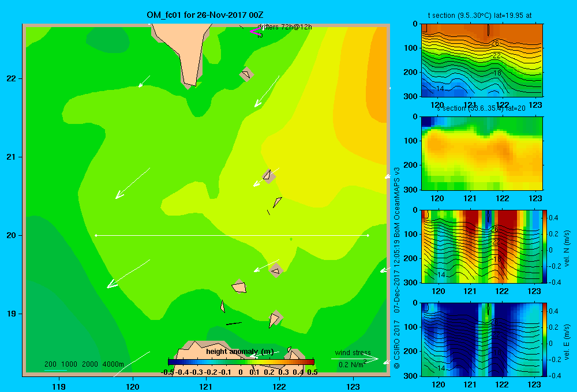Click the vel. E velocity colorbar
Screen dimensions: 577x392
545,340
